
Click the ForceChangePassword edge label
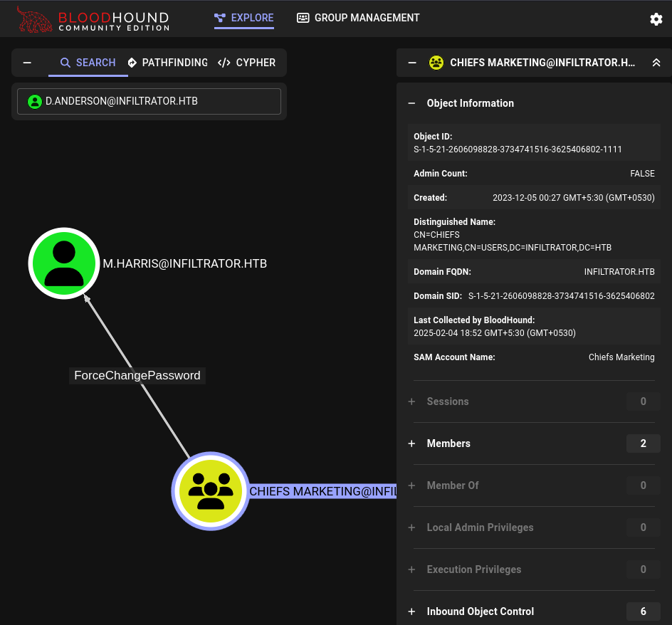[x=137, y=375]
